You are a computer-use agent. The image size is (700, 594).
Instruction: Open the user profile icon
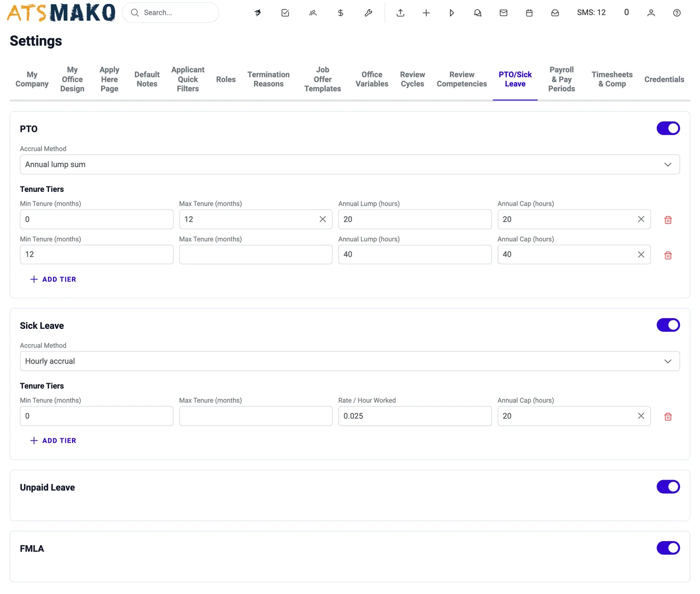pyautogui.click(x=651, y=13)
